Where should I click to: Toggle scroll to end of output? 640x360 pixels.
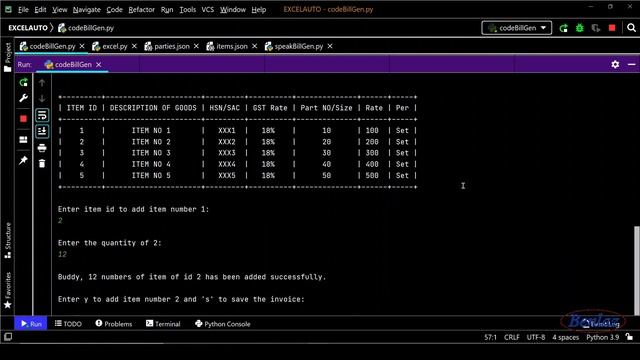coord(42,131)
